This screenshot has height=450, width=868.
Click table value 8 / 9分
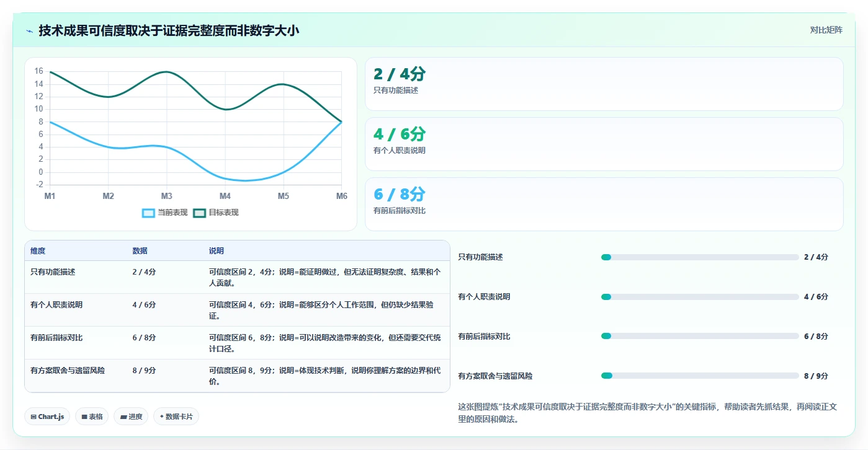point(144,370)
